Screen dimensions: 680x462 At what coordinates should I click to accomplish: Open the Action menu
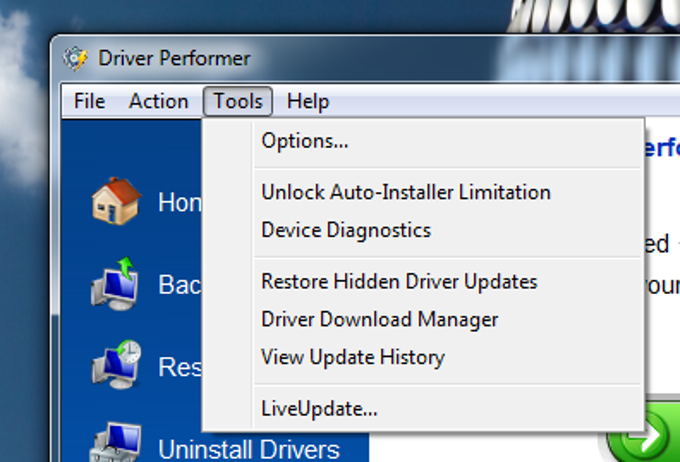click(x=159, y=102)
